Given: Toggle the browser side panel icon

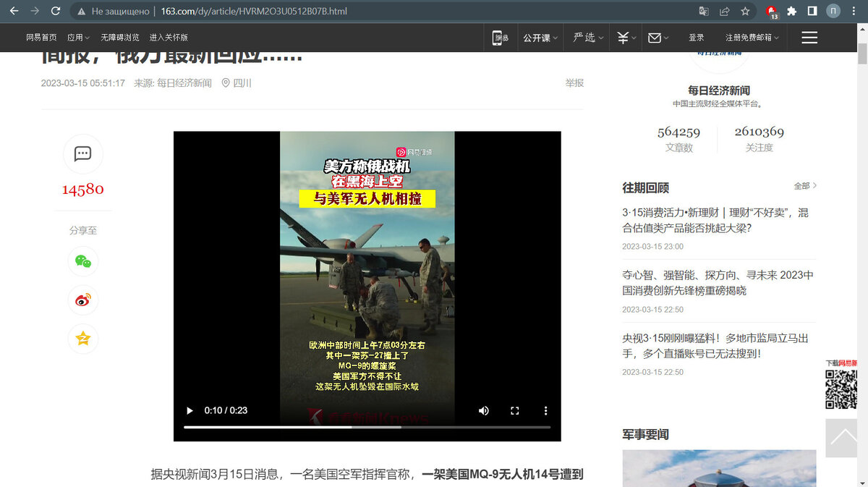Looking at the screenshot, I should pyautogui.click(x=812, y=12).
